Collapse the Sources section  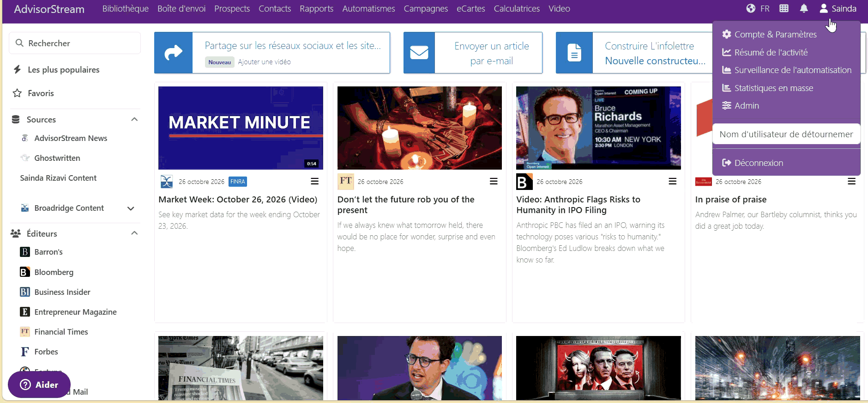click(134, 119)
